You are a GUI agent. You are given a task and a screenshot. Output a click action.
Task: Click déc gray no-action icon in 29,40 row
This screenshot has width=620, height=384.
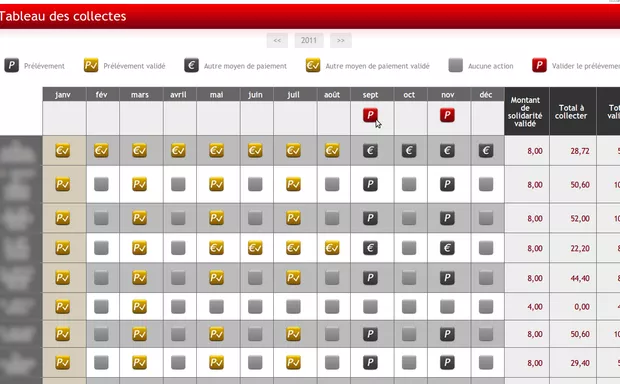(486, 363)
